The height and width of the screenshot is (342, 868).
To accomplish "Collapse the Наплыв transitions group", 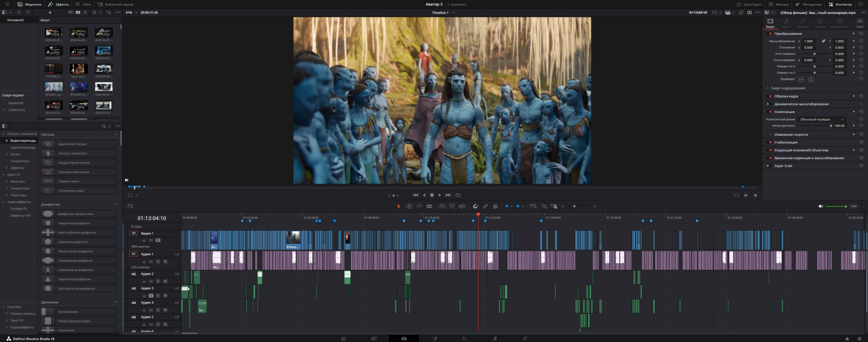I will click(x=116, y=134).
